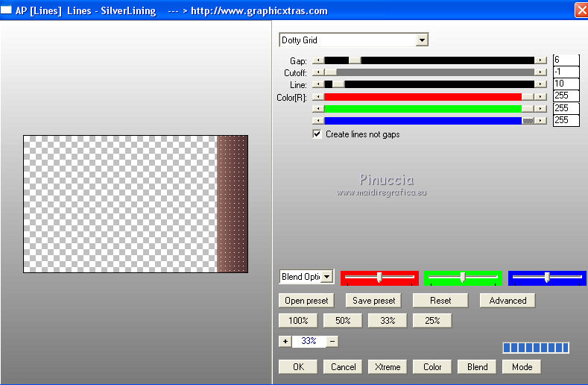Click the green blend slider bar
Image resolution: width=588 pixels, height=385 pixels.
click(x=463, y=278)
